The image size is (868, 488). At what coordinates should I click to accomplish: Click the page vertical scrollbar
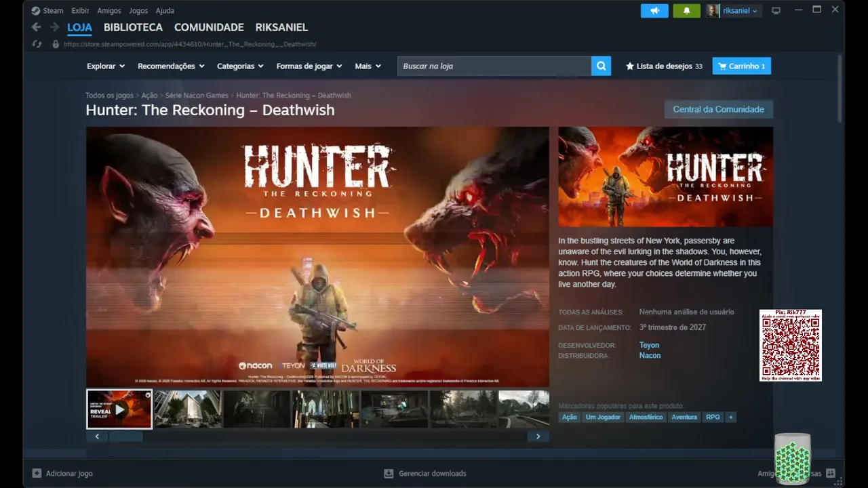[840, 88]
